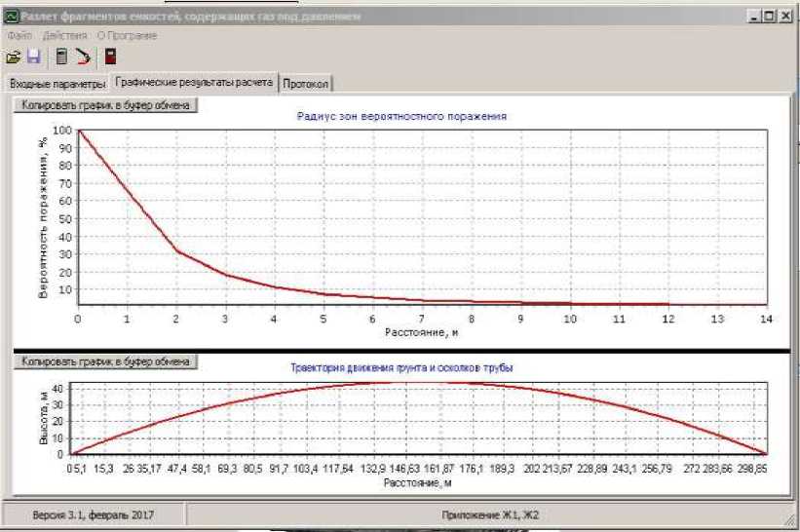800x532 pixels.
Task: Click the green application icon in the title bar
Action: [x=11, y=17]
